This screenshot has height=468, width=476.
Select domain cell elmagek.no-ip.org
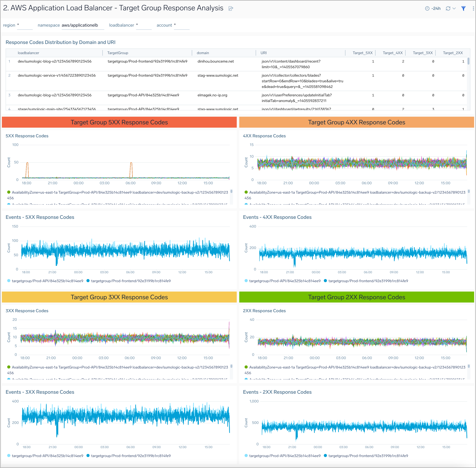pos(212,95)
